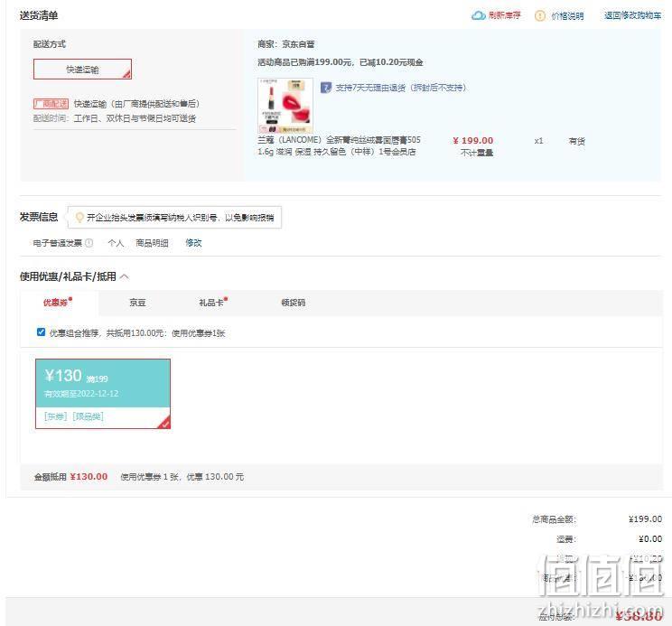Screen dimensions: 672x626
Task: Click the 厂商配送 tag
Action: [x=51, y=104]
